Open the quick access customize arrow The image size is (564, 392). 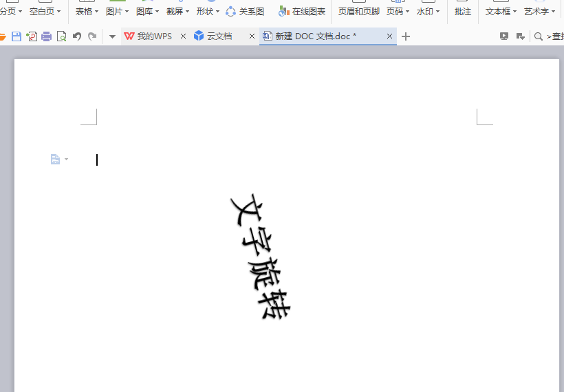click(112, 36)
